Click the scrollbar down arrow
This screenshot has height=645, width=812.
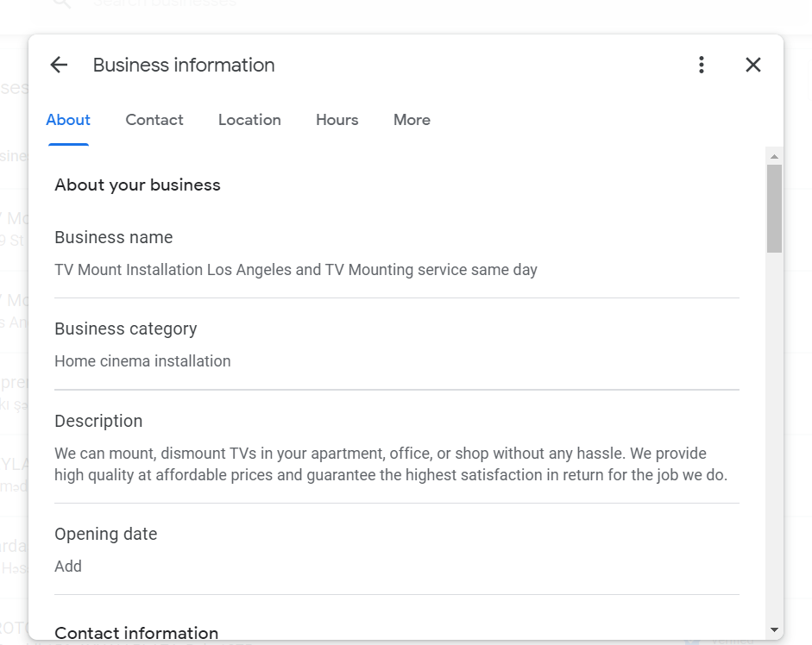pyautogui.click(x=773, y=630)
